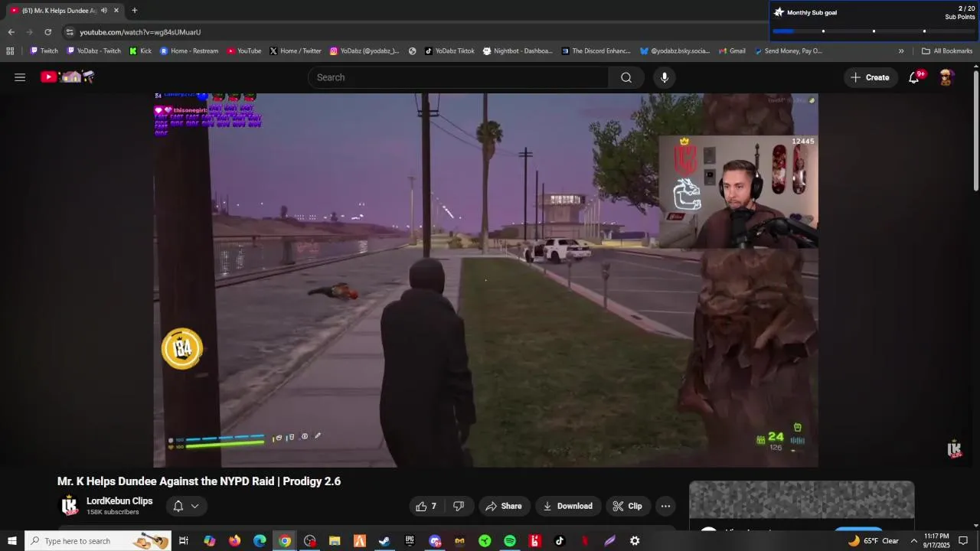Open the Home / Twitter bookmark
This screenshot has width=980, height=551.
[x=296, y=51]
